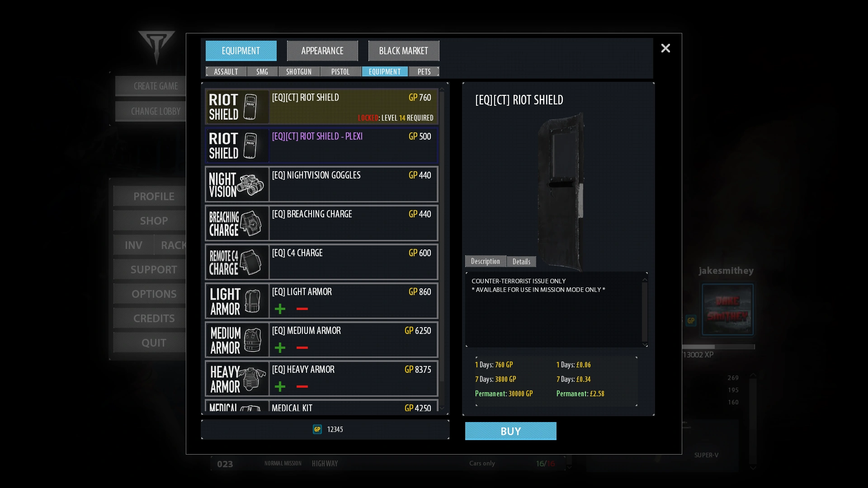The width and height of the screenshot is (868, 488).
Task: Switch to the Details tab
Action: point(521,262)
